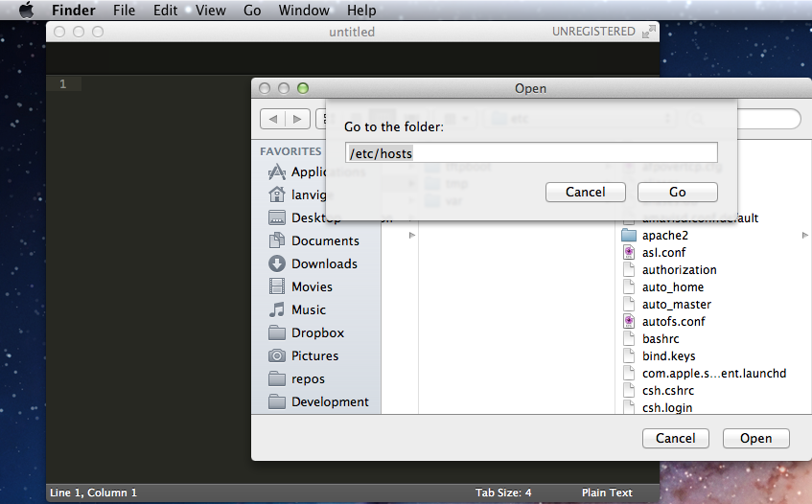Click Line 1, Column 1 status text
Viewport: 812px width, 504px height.
click(x=93, y=493)
